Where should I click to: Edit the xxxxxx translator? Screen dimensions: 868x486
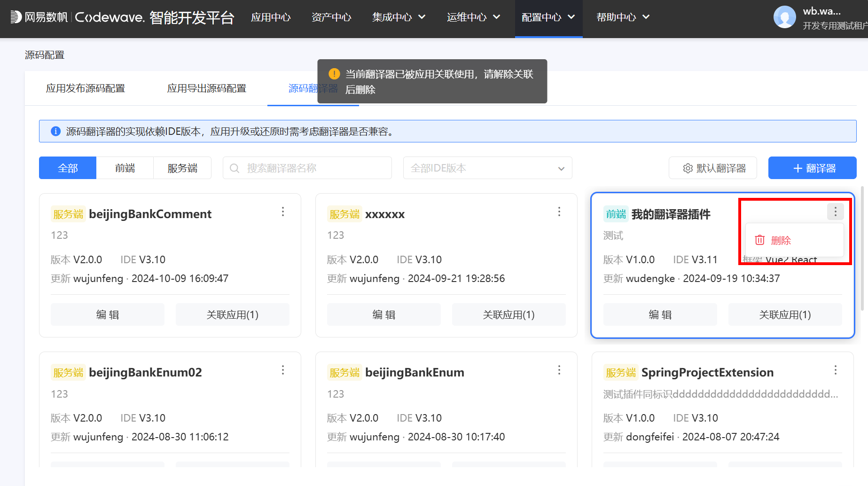pos(384,314)
